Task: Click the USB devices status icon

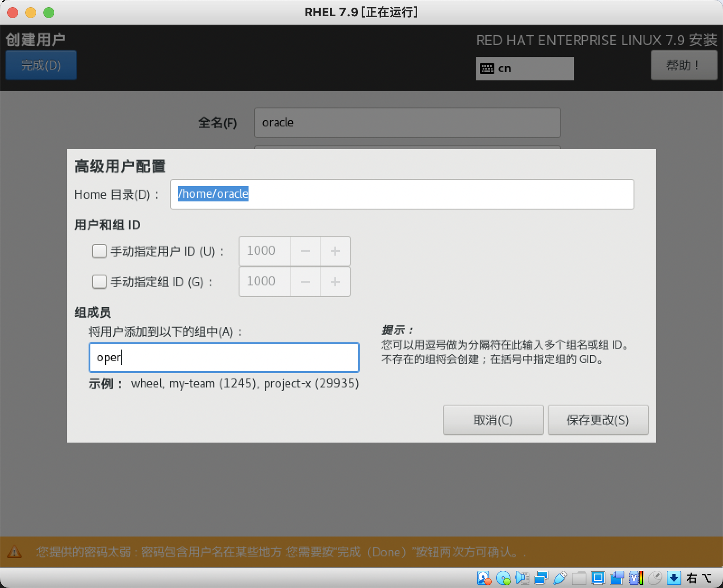Action: (560, 578)
